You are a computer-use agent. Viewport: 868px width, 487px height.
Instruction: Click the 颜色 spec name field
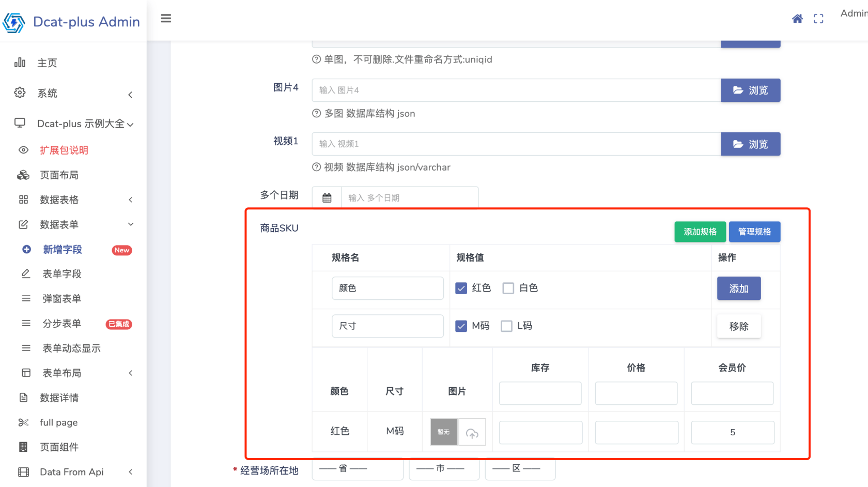(388, 288)
